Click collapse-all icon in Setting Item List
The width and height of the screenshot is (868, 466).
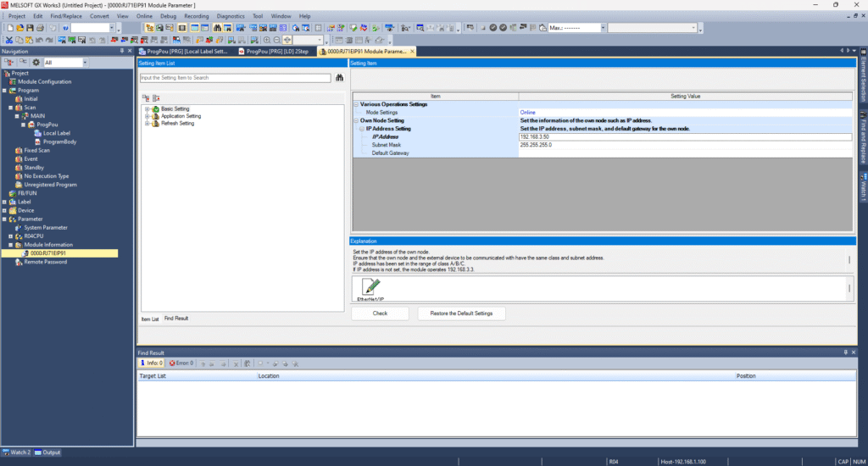[x=156, y=98]
